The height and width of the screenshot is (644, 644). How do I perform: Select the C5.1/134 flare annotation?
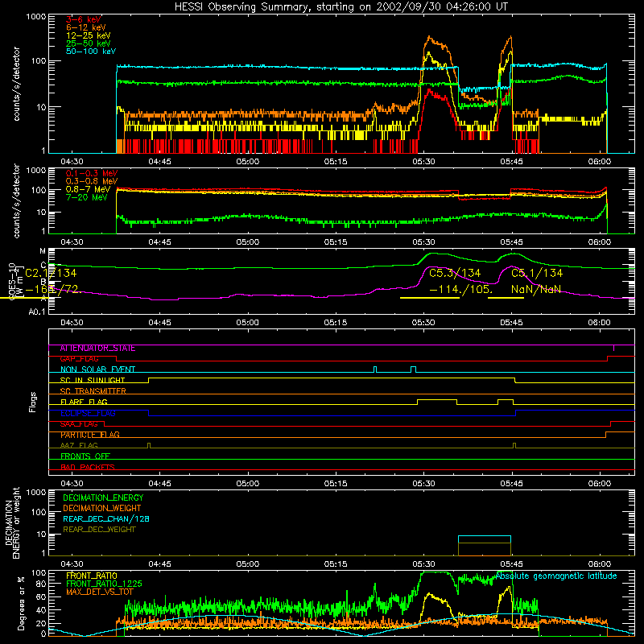tap(537, 273)
